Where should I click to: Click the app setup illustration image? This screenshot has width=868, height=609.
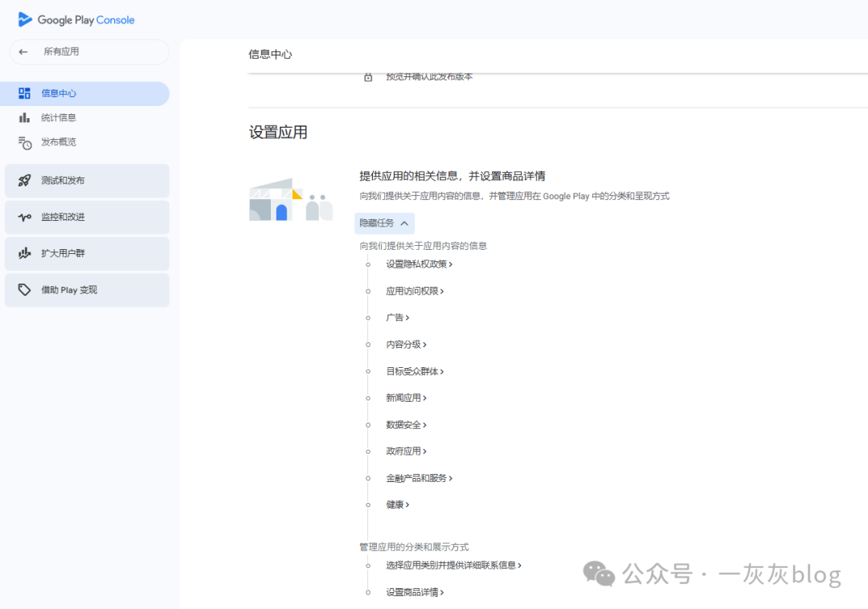[291, 197]
